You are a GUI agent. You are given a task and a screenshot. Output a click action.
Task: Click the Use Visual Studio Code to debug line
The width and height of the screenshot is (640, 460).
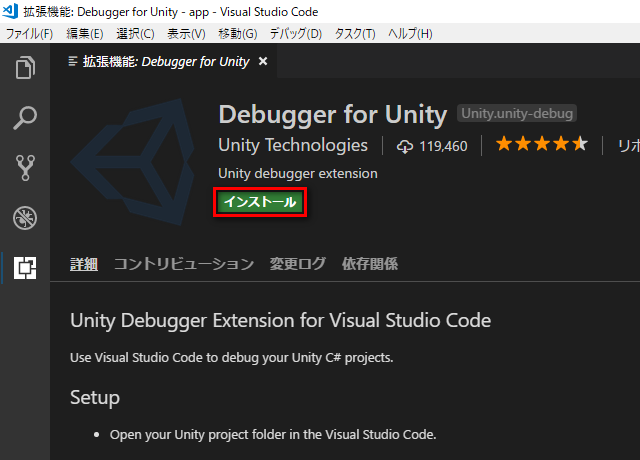tap(231, 358)
